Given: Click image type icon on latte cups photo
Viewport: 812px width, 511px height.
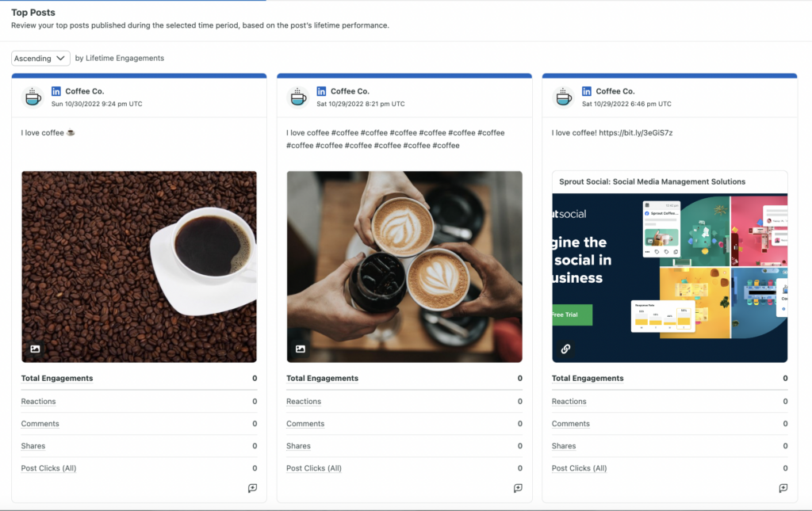Looking at the screenshot, I should [301, 349].
